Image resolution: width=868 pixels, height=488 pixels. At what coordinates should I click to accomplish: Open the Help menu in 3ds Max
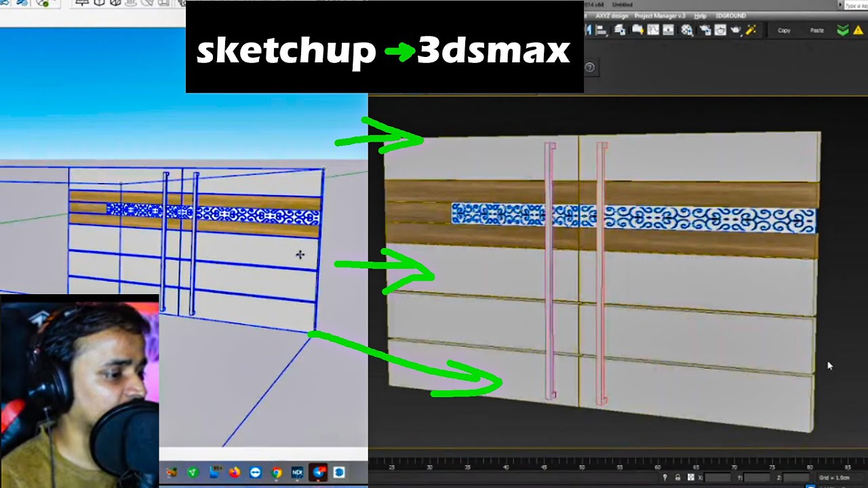701,16
